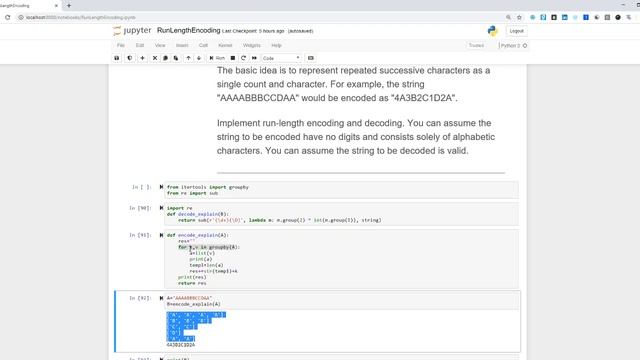Viewport: 640px width, 360px height.
Task: Copy the selected cells in toolbar
Action: point(165,58)
